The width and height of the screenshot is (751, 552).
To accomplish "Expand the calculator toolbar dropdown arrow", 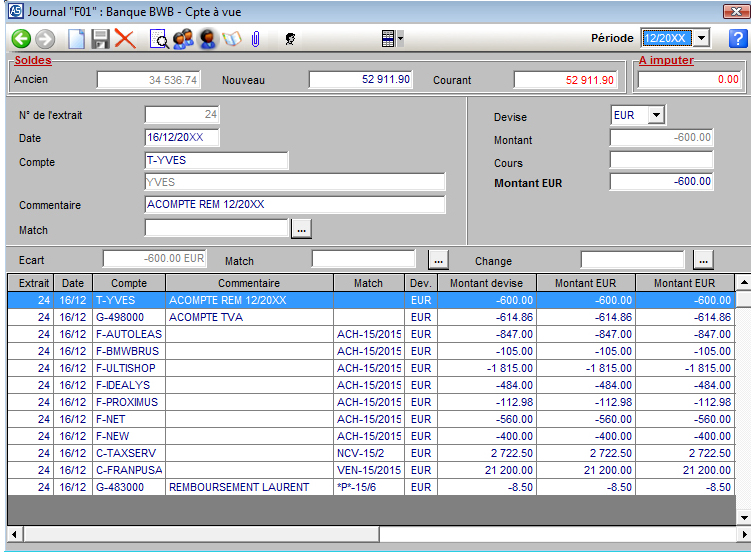I will pos(401,39).
